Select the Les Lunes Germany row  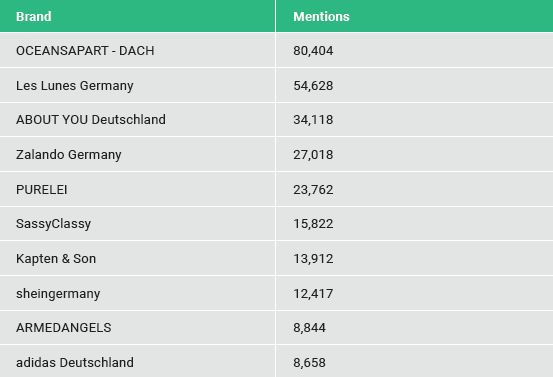click(x=276, y=85)
